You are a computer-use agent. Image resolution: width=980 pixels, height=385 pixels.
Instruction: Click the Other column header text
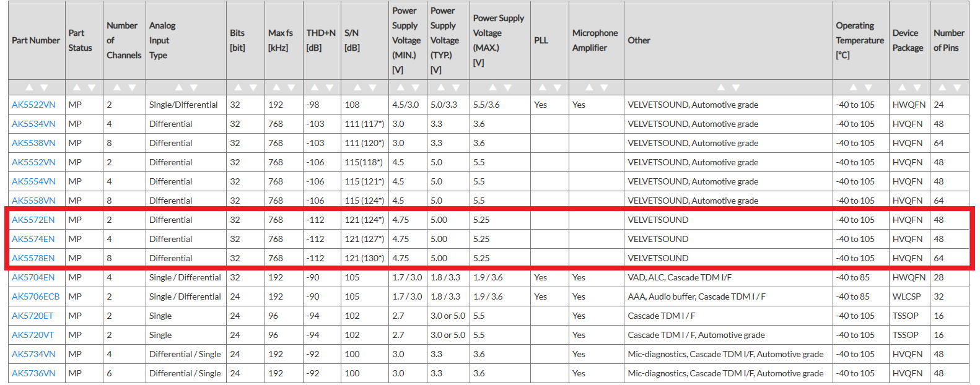pos(639,40)
